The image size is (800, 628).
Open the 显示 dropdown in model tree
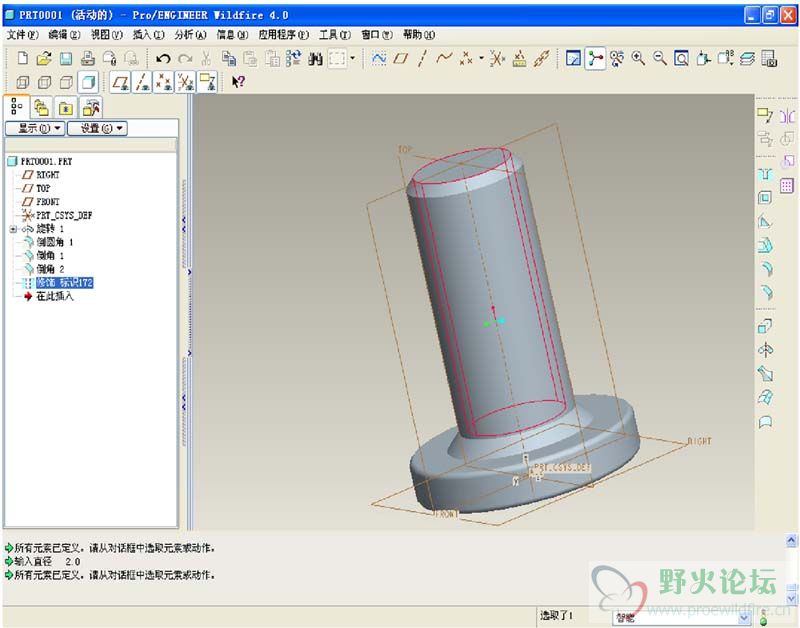[x=35, y=128]
